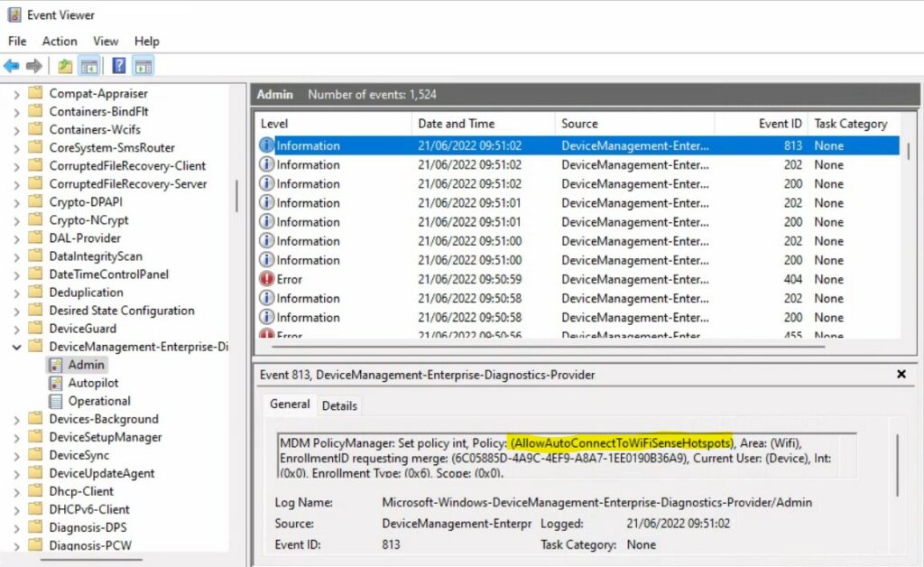The width and height of the screenshot is (924, 567).
Task: Click the Crypto-DPAPI folder icon
Action: tap(36, 201)
